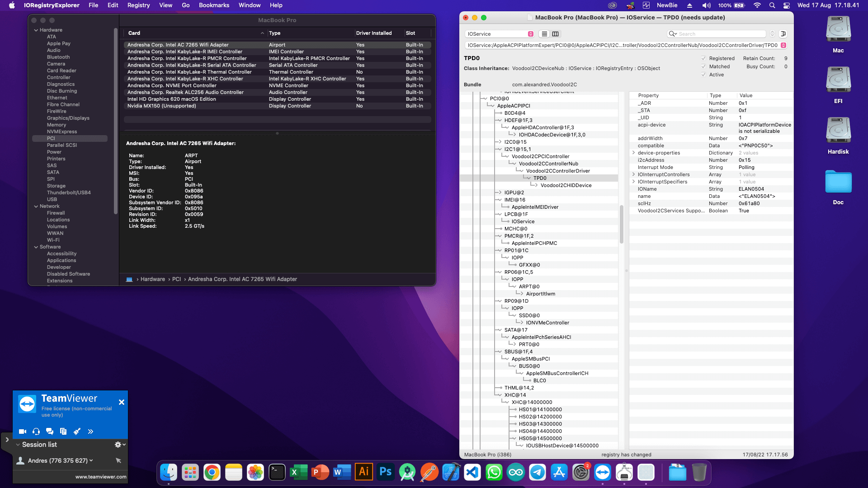
Task: Open the Bookmarks menu
Action: coord(214,5)
